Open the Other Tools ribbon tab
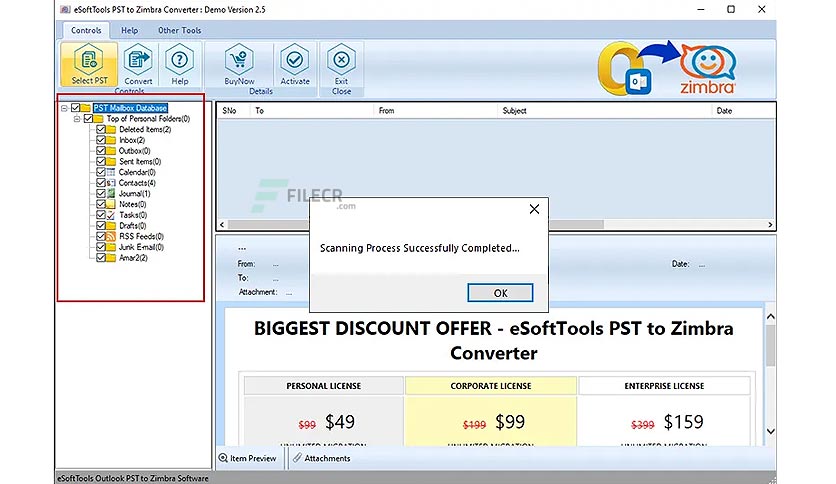 [x=180, y=30]
